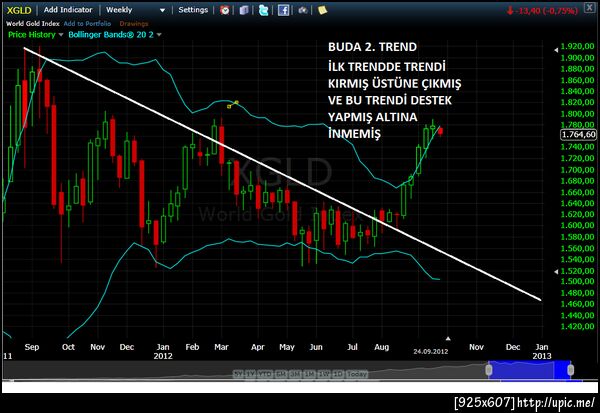The height and width of the screenshot is (413, 600).
Task: Select the 1Y range button
Action: [x=250, y=374]
